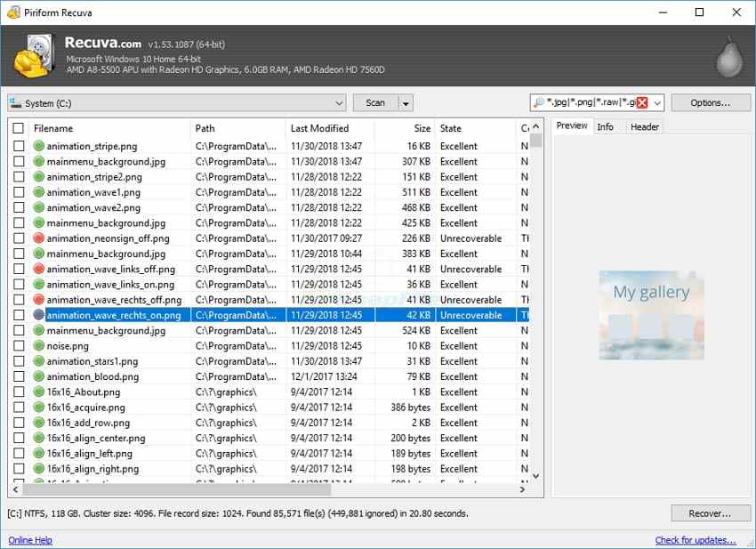Click the 524 KB size cell

click(415, 330)
